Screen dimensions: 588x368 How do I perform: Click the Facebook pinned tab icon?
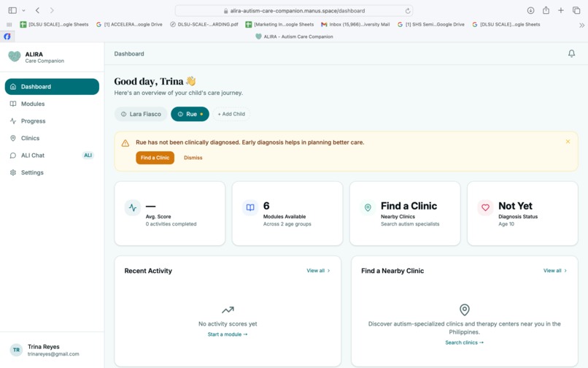[x=7, y=37]
